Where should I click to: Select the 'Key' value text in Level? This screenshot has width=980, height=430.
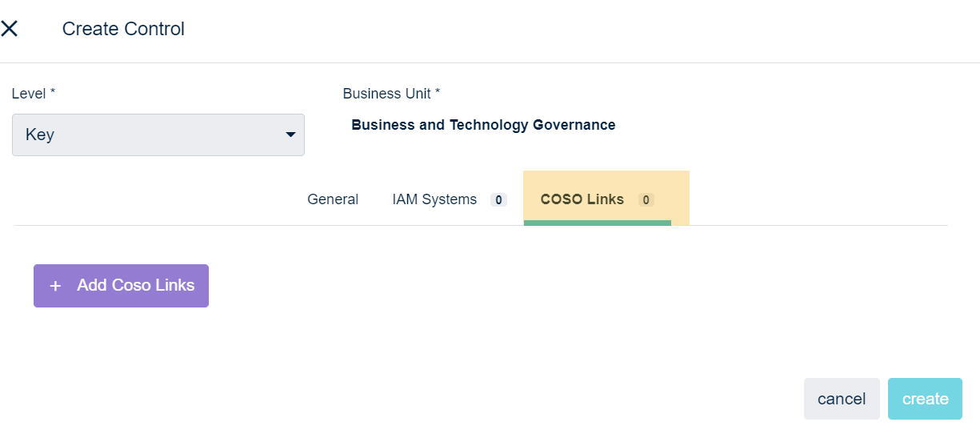(40, 135)
